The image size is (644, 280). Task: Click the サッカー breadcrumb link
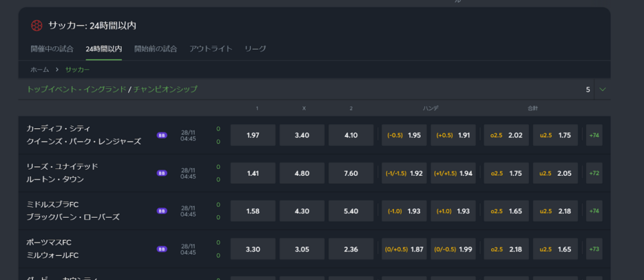pos(77,70)
